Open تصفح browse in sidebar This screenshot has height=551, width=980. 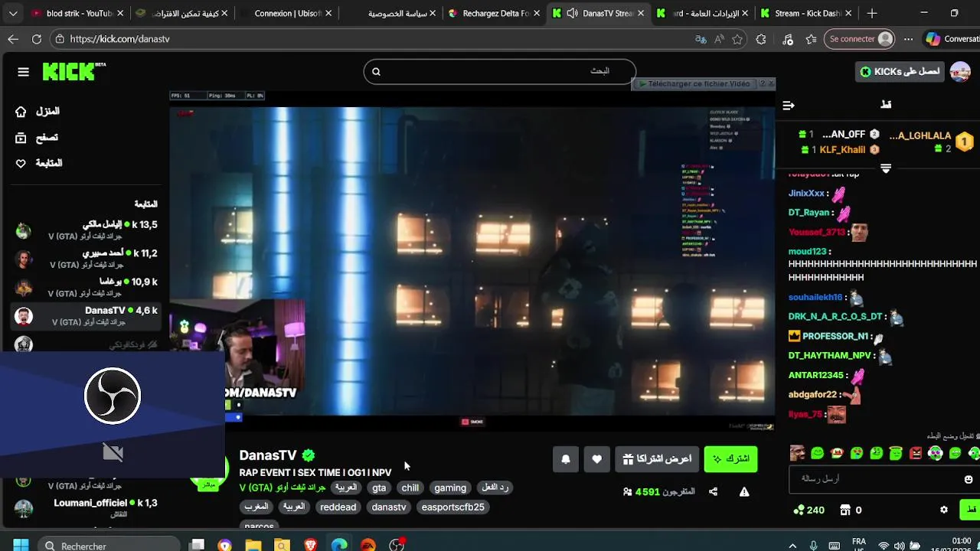pos(37,138)
